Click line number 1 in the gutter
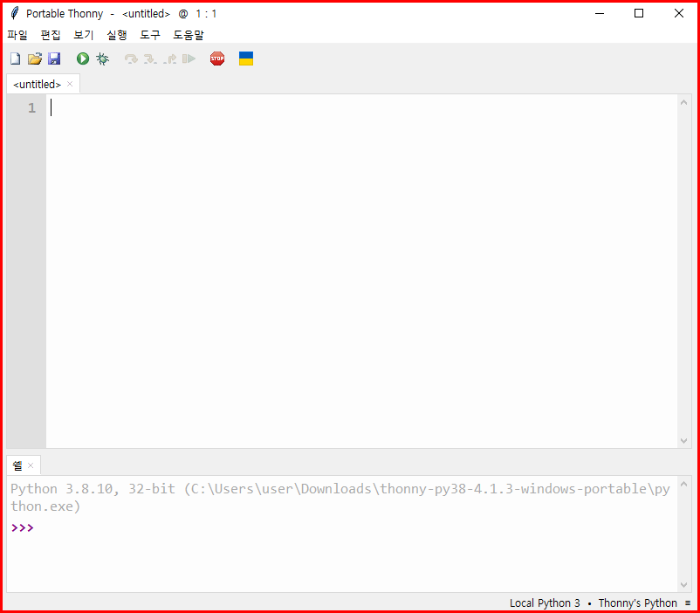Screen dimensions: 700x613 coord(31,108)
